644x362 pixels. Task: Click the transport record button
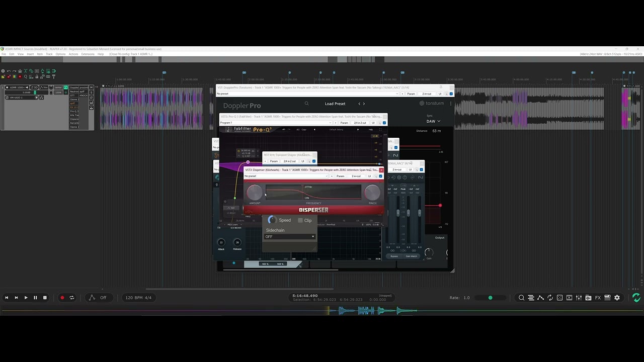point(62,298)
